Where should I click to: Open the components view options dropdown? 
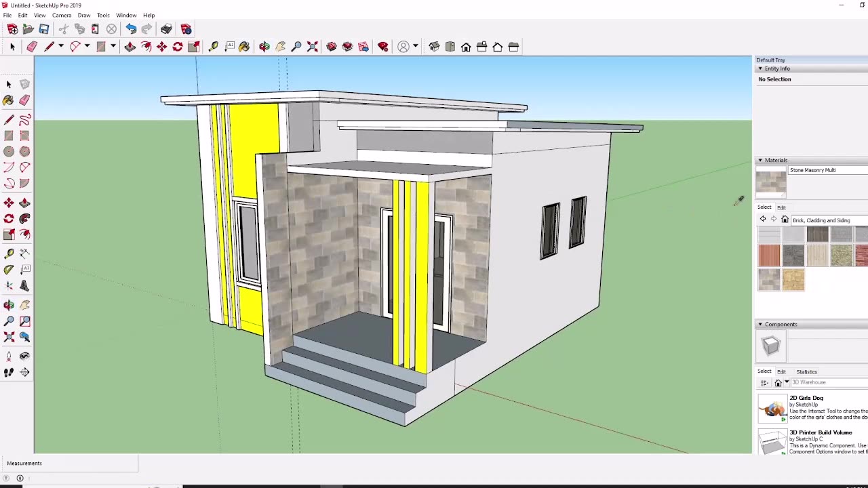(x=764, y=383)
